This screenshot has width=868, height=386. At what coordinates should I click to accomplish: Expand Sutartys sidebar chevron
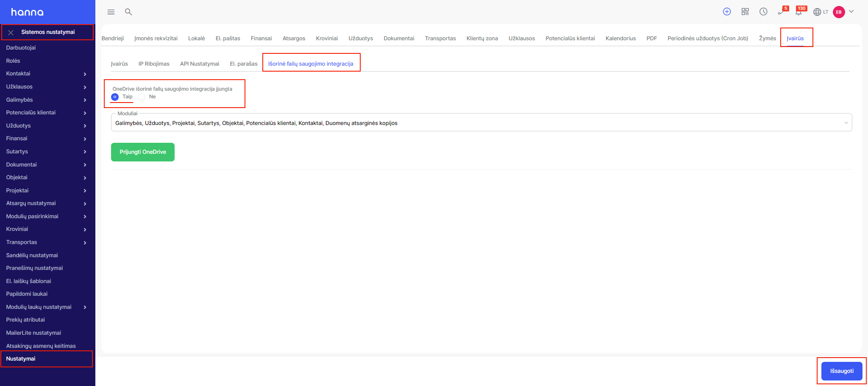pos(85,152)
